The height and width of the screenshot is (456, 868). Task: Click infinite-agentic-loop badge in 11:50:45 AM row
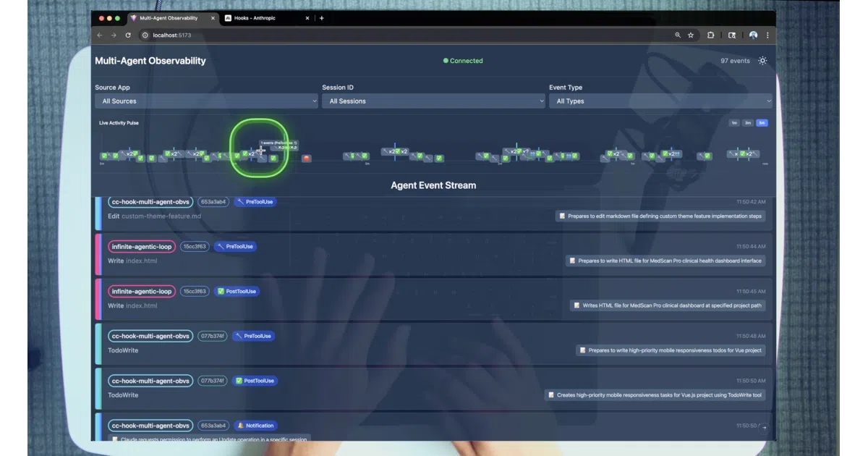click(x=141, y=292)
